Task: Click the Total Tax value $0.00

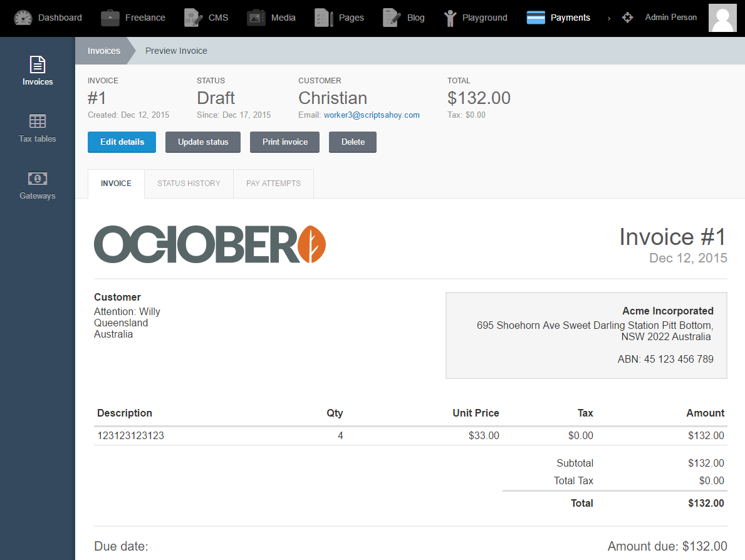Action: pyautogui.click(x=711, y=480)
